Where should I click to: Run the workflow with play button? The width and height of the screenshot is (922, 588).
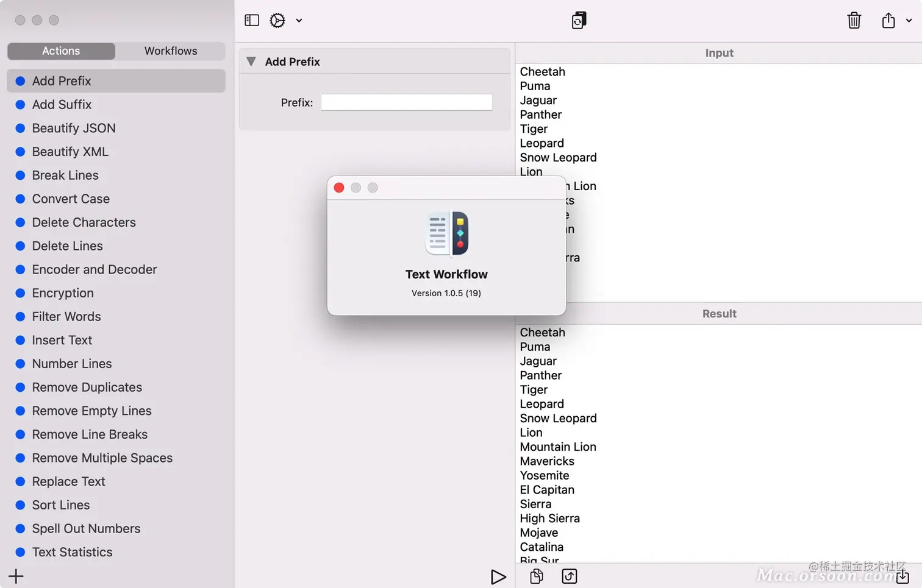[x=498, y=576]
